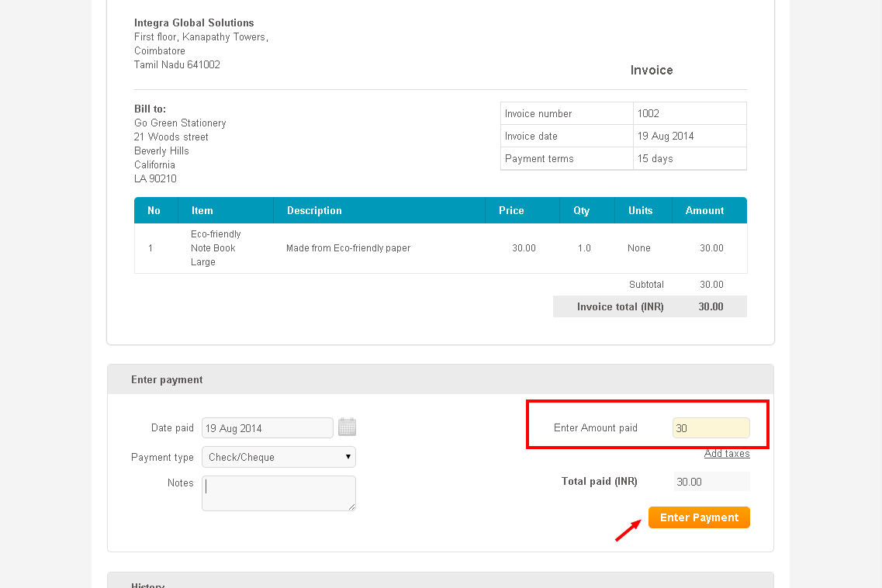Click the Invoice total (INR) label
The width and height of the screenshot is (882, 588).
(x=621, y=306)
